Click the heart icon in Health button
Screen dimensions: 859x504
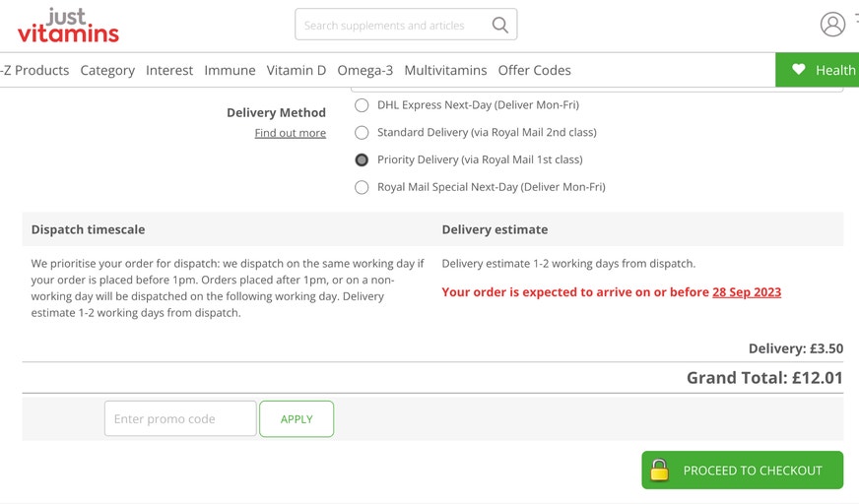pos(798,69)
